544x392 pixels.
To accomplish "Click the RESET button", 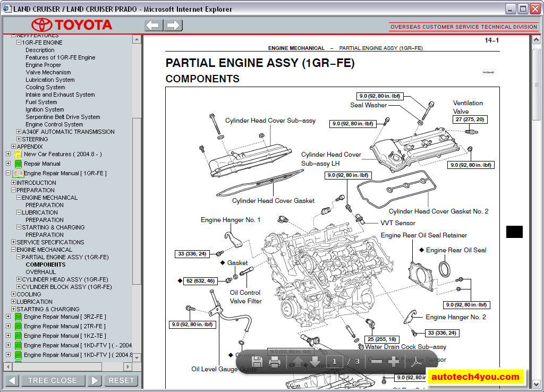I will click(121, 380).
